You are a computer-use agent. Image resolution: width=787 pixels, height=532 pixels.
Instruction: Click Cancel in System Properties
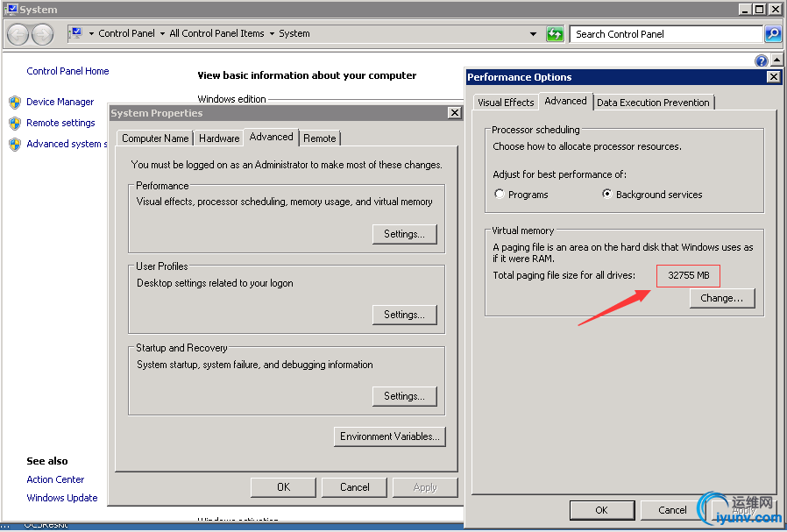354,487
